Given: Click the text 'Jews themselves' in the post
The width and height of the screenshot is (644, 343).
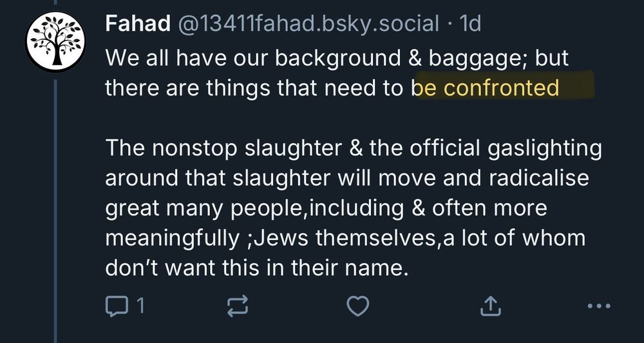Looking at the screenshot, I should pyautogui.click(x=335, y=238).
